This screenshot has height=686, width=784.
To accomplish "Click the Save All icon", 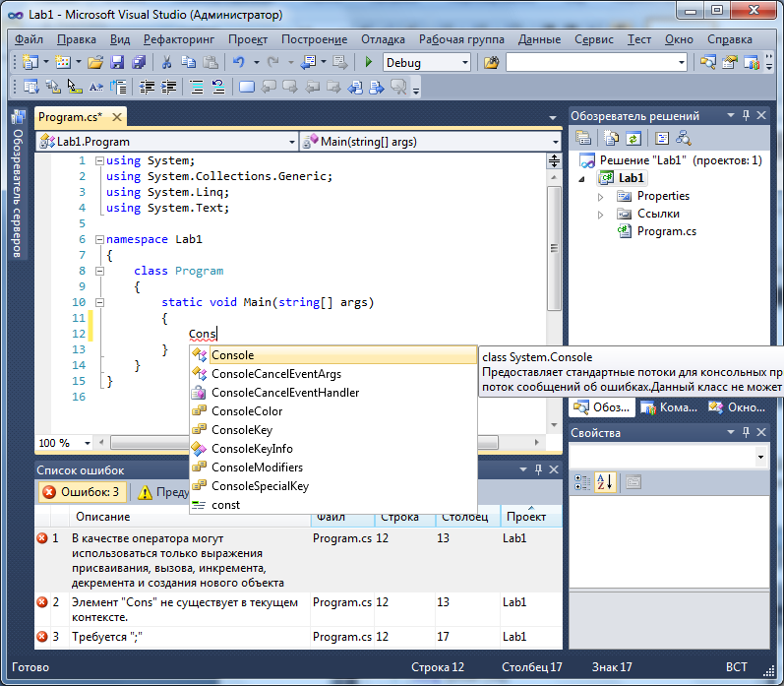I will (x=139, y=62).
